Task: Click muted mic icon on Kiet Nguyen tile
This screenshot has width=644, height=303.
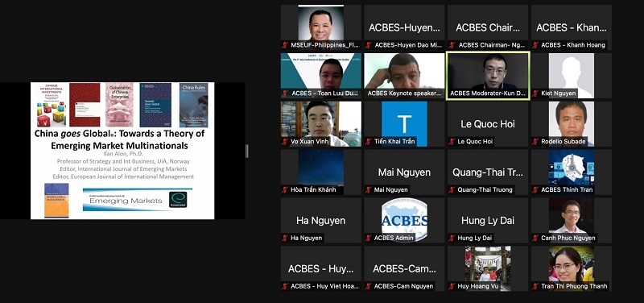Action: [535, 93]
